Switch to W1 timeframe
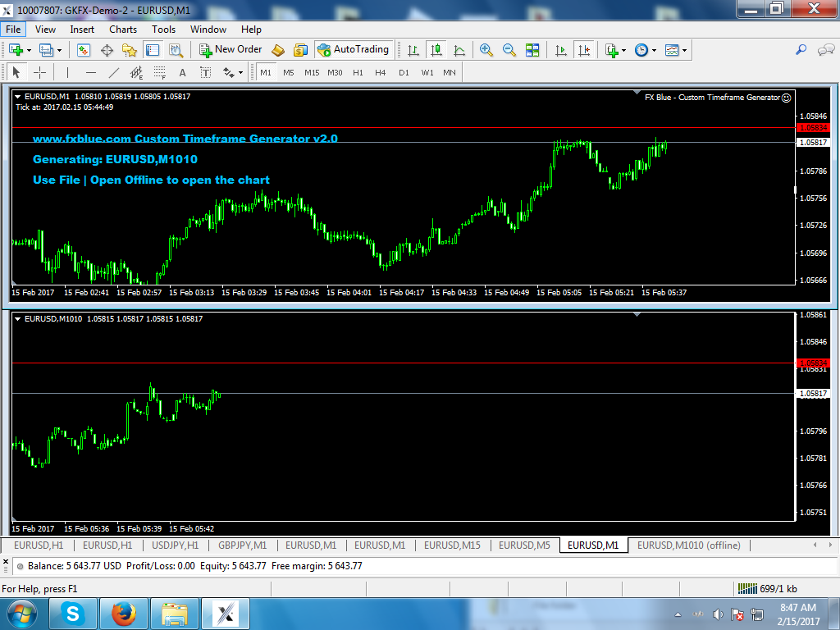This screenshot has width=840, height=630. 427,72
